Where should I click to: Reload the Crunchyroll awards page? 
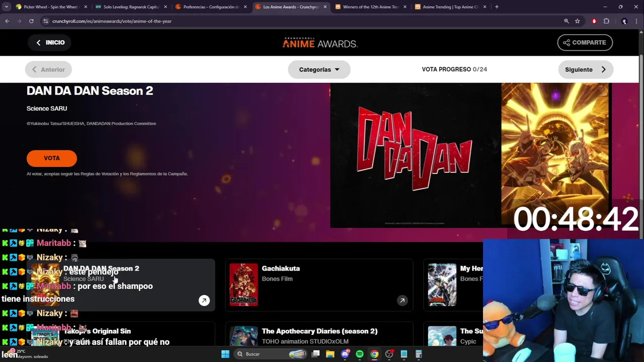(x=31, y=21)
